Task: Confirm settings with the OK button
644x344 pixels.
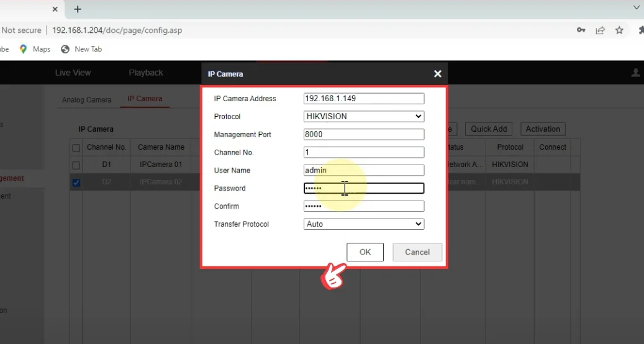Action: [x=365, y=252]
